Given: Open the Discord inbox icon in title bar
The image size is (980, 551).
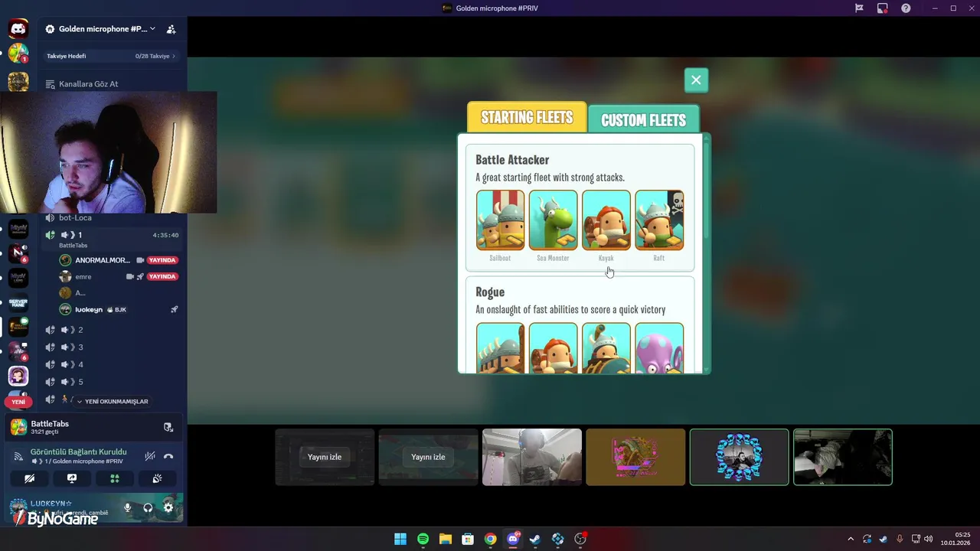Looking at the screenshot, I should (x=883, y=8).
